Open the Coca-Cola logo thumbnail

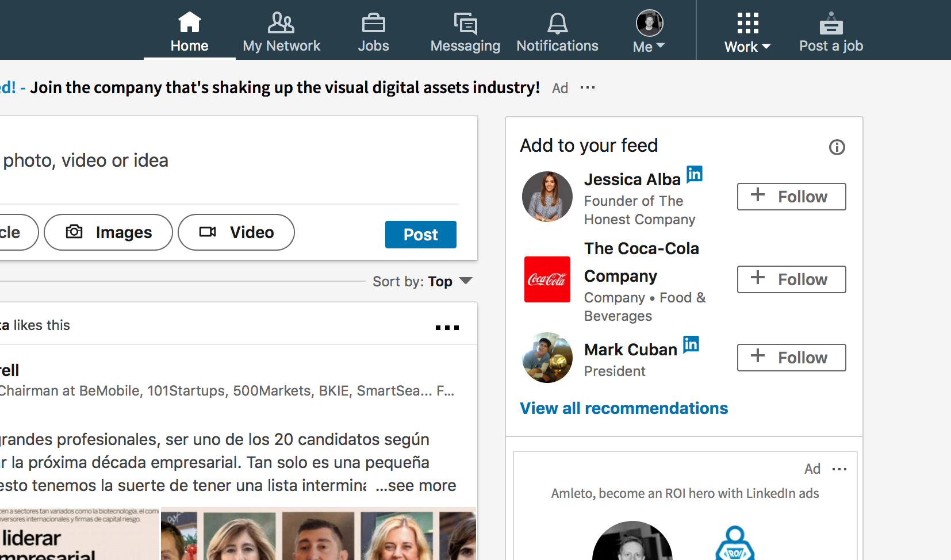[x=547, y=279]
